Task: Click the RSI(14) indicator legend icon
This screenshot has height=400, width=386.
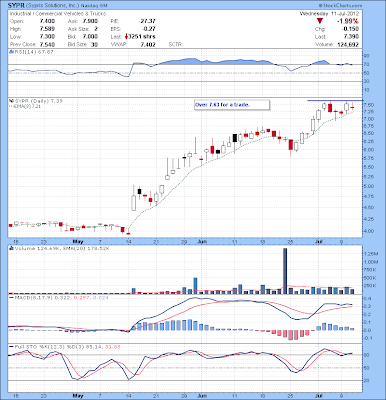Action: click(11, 52)
